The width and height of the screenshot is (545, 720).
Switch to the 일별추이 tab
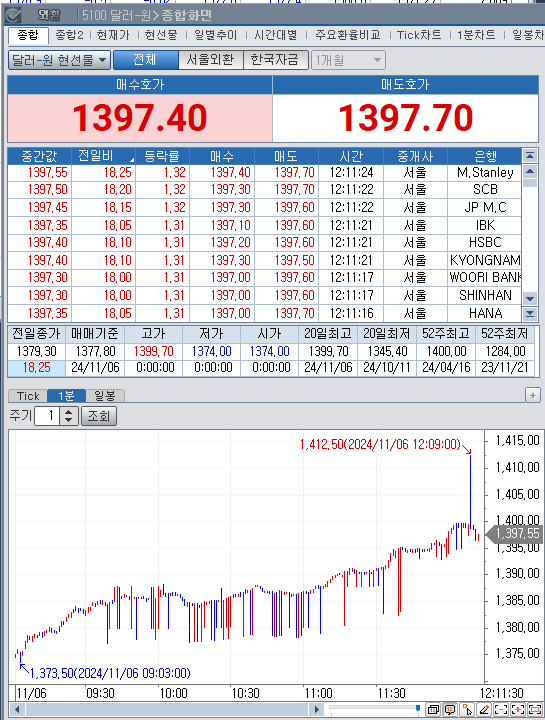coord(215,35)
